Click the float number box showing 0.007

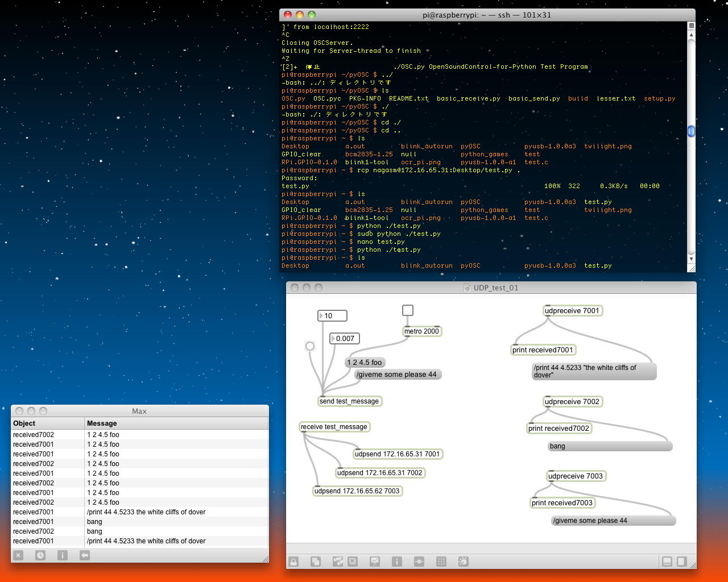345,339
